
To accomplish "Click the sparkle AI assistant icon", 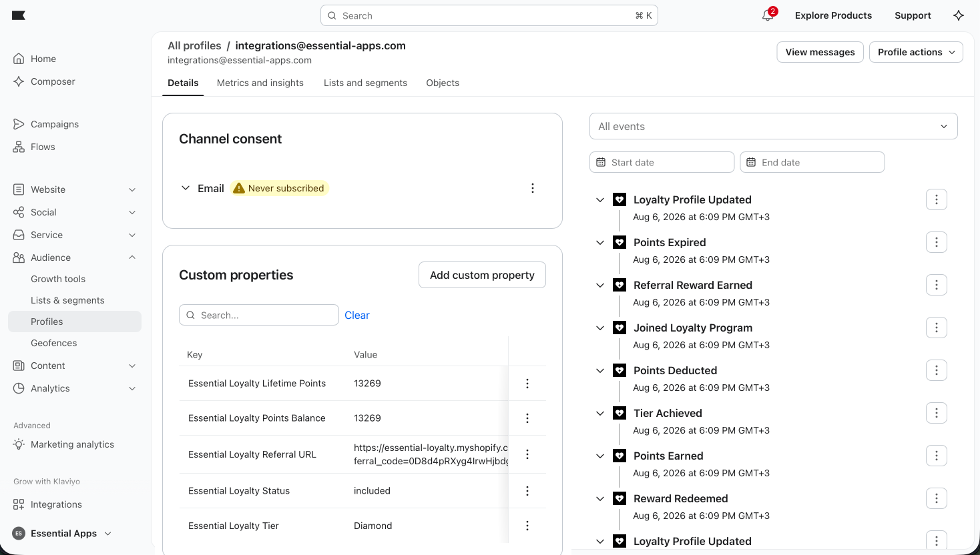I will pyautogui.click(x=959, y=15).
